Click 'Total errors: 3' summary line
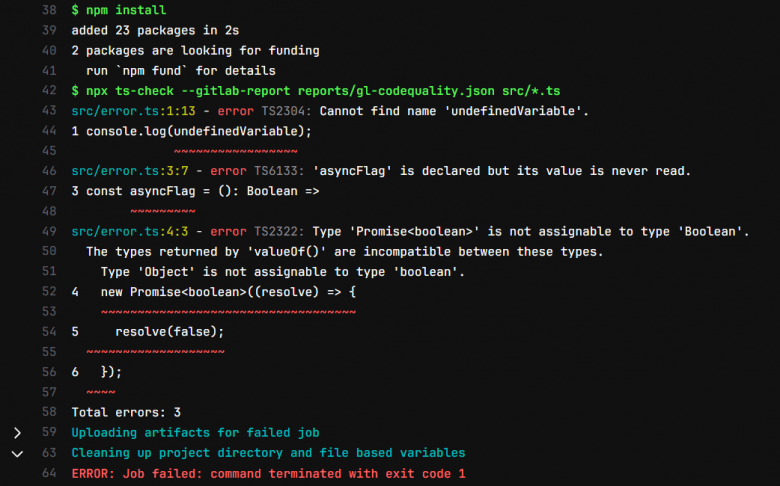The width and height of the screenshot is (780, 486). (x=126, y=412)
